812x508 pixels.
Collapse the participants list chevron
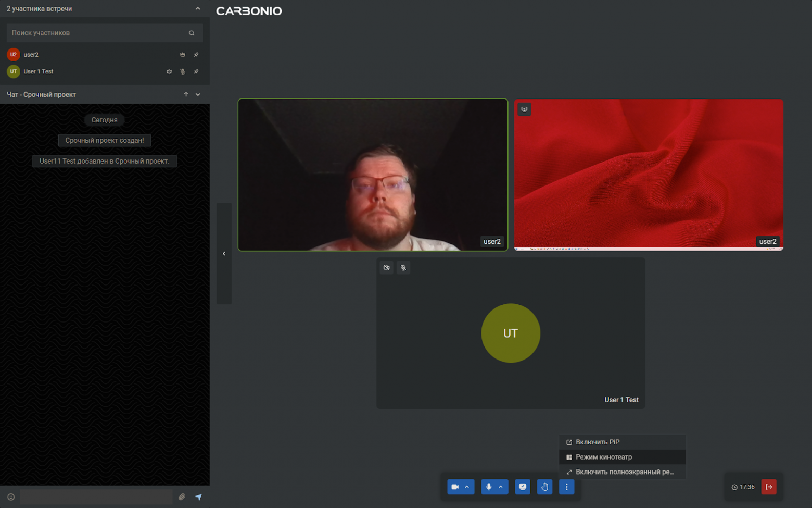[197, 8]
